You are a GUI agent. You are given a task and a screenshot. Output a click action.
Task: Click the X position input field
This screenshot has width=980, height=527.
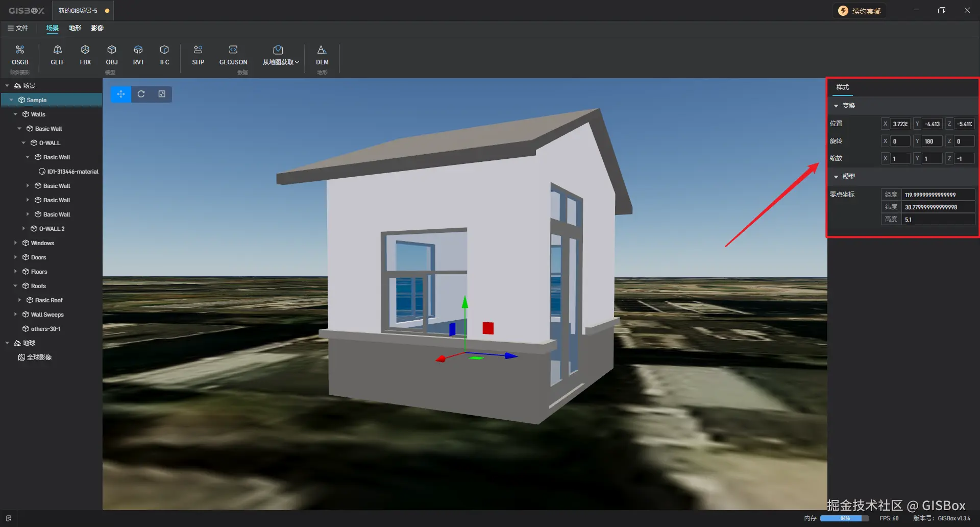click(x=899, y=124)
